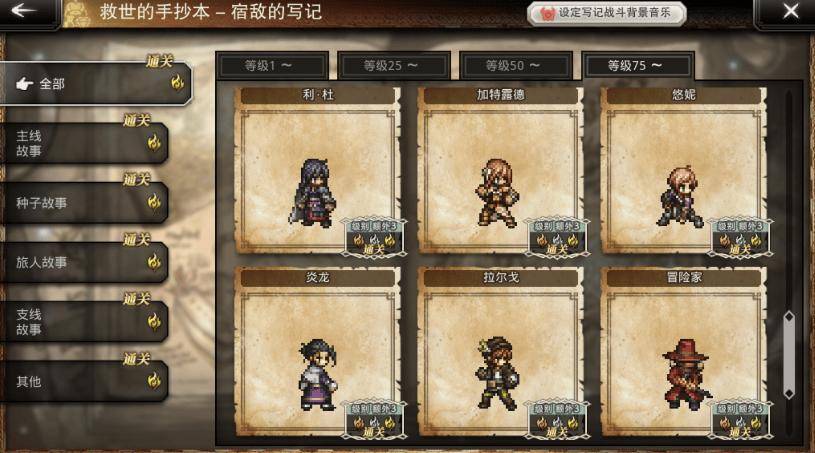Image resolution: width=815 pixels, height=453 pixels.
Task: Click the flame icon on 其他
Action: 154,380
